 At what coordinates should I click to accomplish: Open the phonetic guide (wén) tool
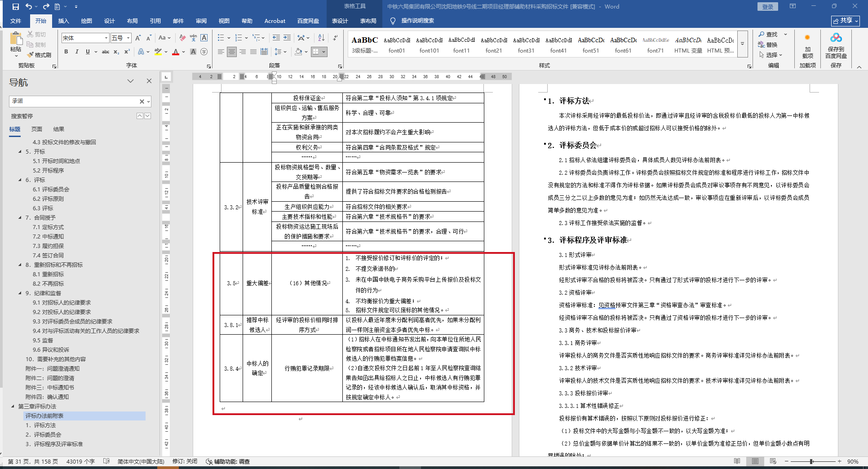[193, 38]
